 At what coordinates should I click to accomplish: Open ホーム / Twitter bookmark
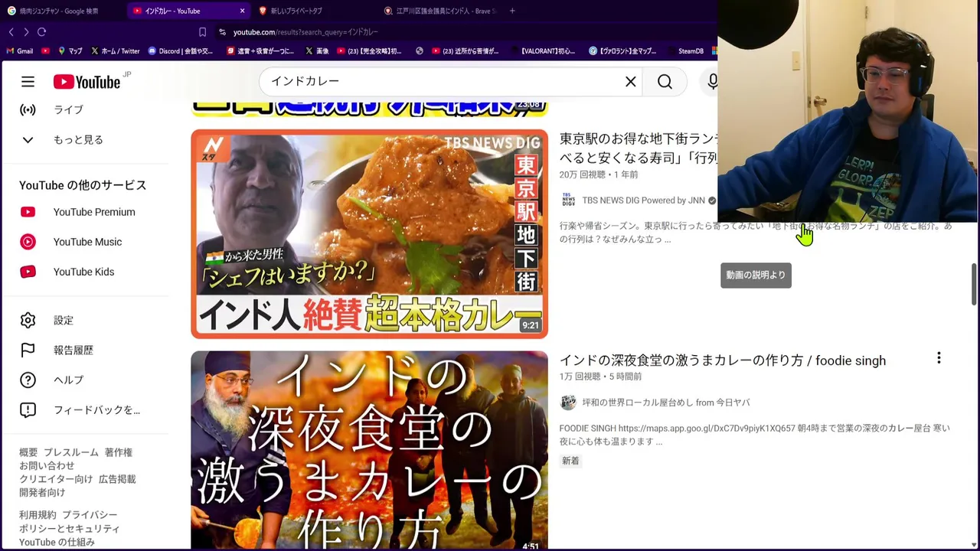(115, 51)
